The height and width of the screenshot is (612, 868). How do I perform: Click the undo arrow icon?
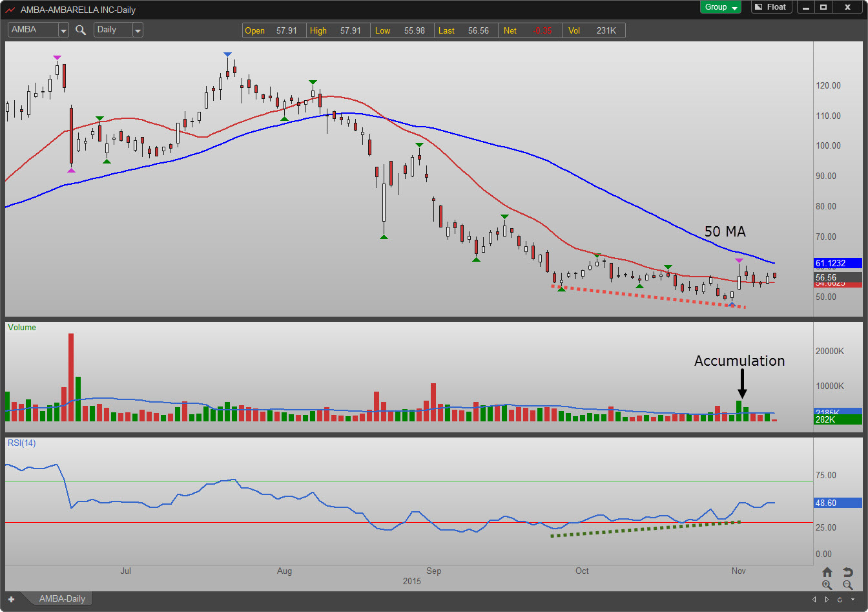pos(848,572)
